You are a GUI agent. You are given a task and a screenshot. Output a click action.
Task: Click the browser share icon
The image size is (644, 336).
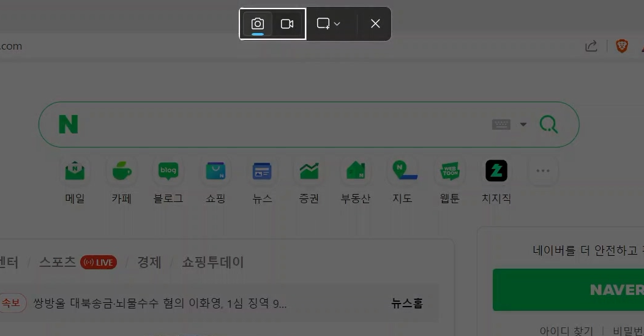pyautogui.click(x=591, y=46)
